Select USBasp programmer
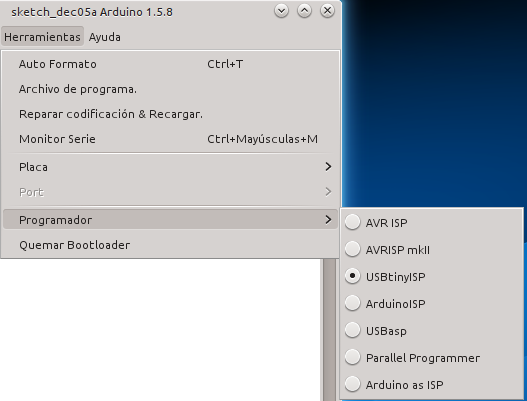This screenshot has height=401, width=527. [x=432, y=330]
